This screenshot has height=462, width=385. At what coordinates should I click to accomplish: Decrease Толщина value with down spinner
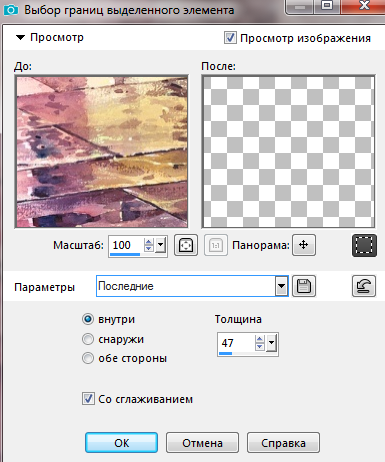(x=260, y=346)
